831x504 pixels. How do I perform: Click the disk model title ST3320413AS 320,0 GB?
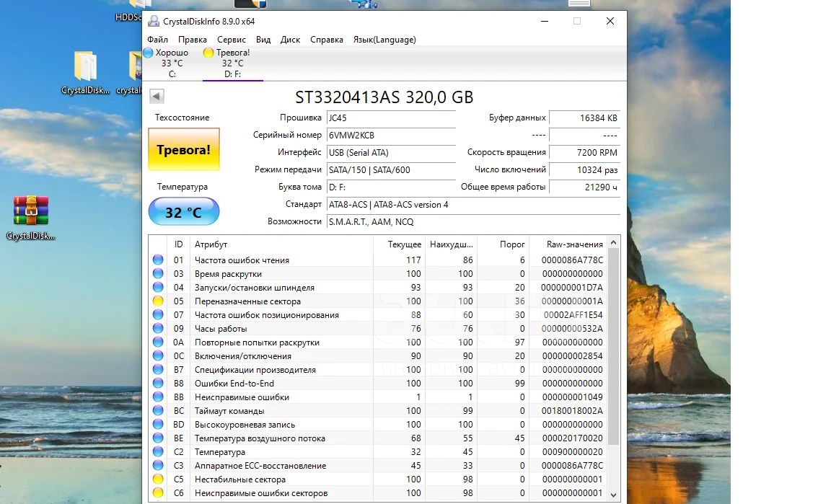384,97
